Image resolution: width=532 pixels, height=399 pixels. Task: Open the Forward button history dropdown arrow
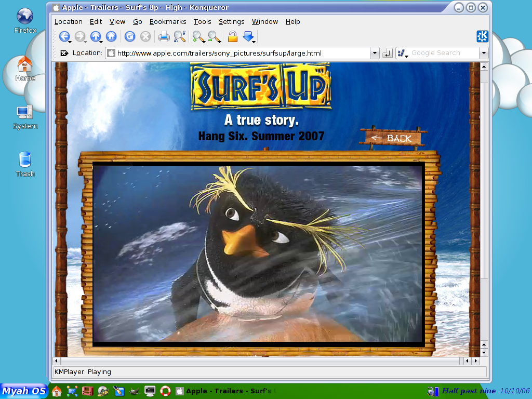[86, 42]
